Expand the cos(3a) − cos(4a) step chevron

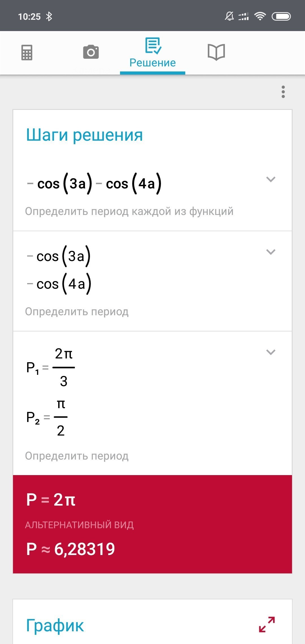271,179
